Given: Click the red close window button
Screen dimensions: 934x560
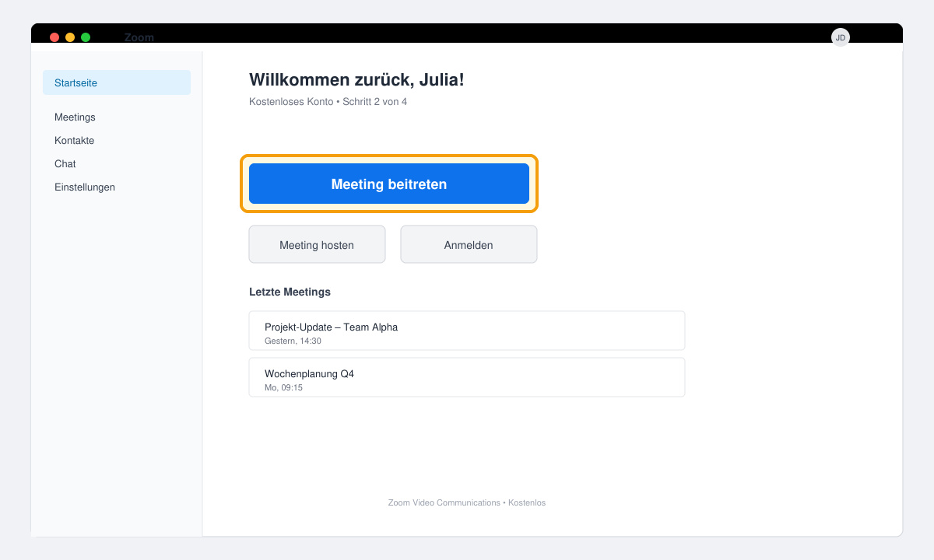Looking at the screenshot, I should 54,37.
